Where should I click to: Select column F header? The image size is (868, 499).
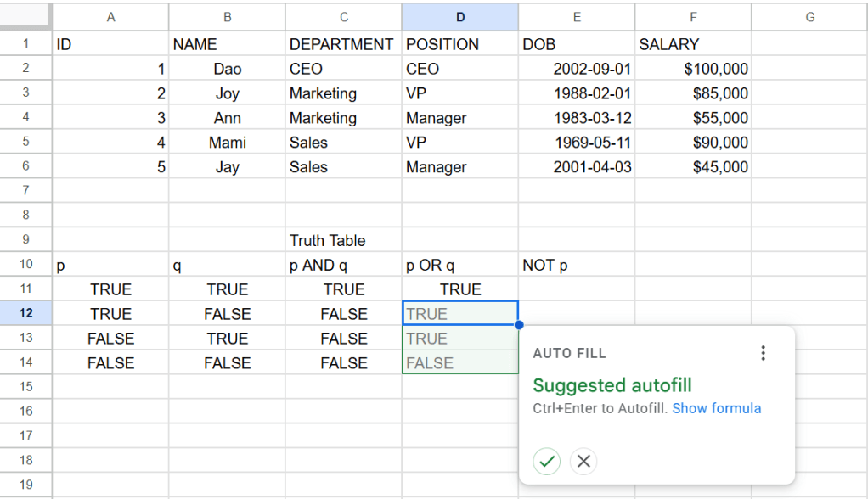click(693, 17)
